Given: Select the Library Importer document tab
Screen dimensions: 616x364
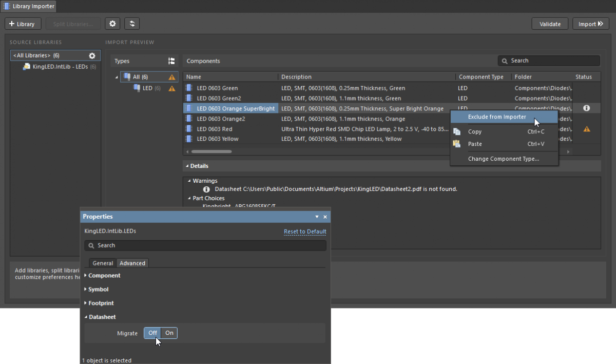Looking at the screenshot, I should 29,6.
